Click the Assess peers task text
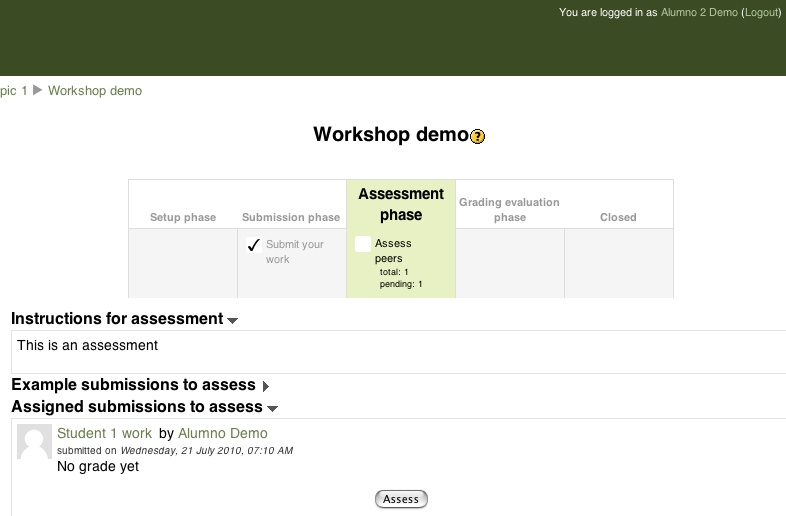 [393, 251]
